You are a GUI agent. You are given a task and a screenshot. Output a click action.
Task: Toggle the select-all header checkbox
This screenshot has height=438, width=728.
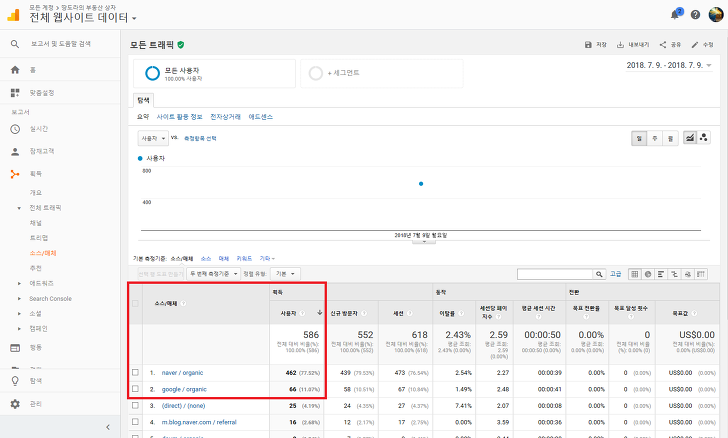(135, 303)
